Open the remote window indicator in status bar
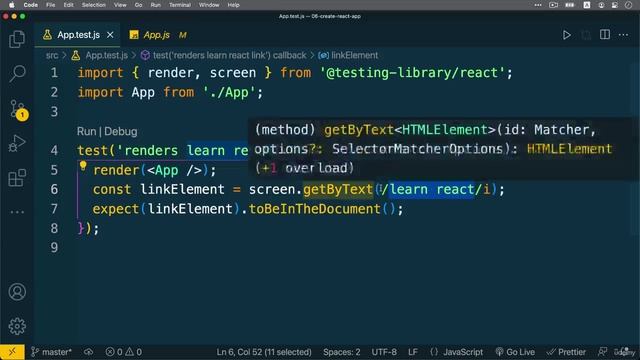 (12, 352)
